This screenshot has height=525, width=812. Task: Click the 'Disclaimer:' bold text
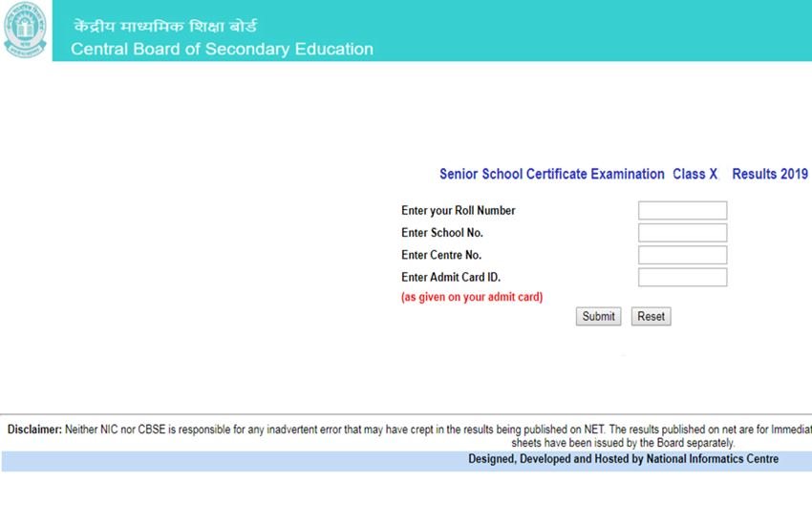tap(34, 430)
